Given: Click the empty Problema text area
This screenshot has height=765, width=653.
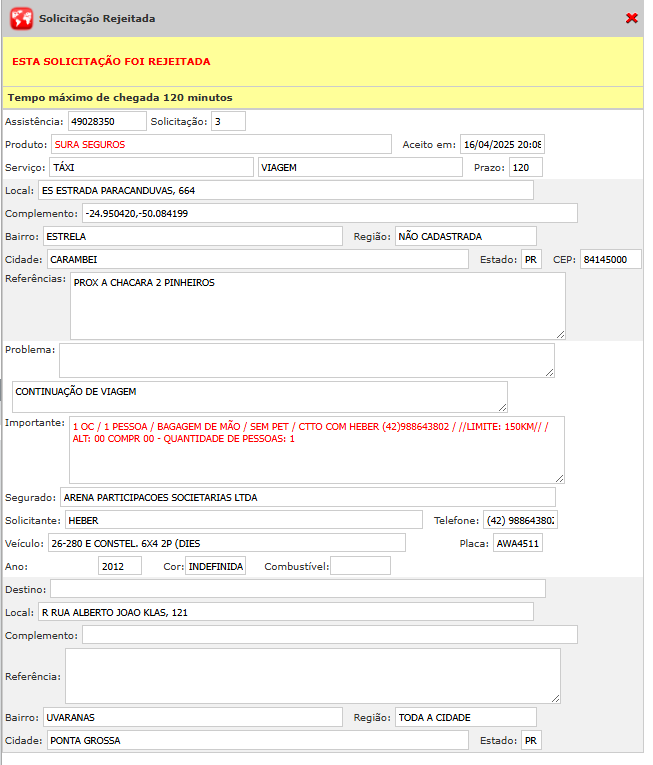Looking at the screenshot, I should (307, 360).
